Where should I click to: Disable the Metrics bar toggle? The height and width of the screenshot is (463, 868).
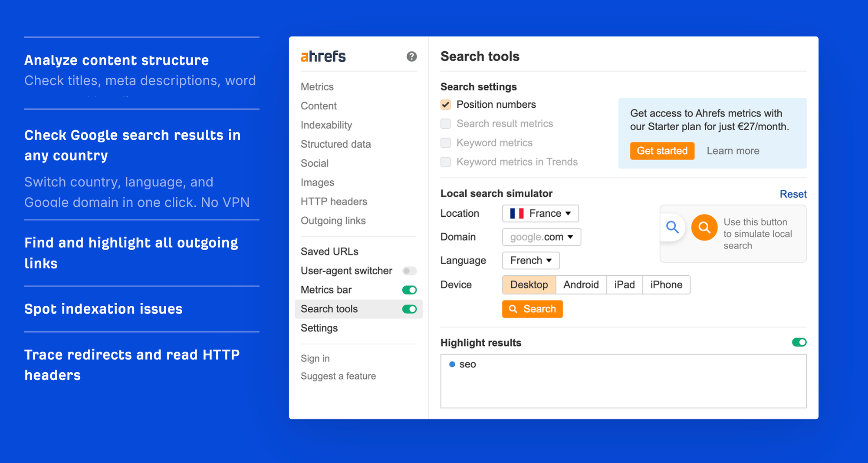[409, 290]
